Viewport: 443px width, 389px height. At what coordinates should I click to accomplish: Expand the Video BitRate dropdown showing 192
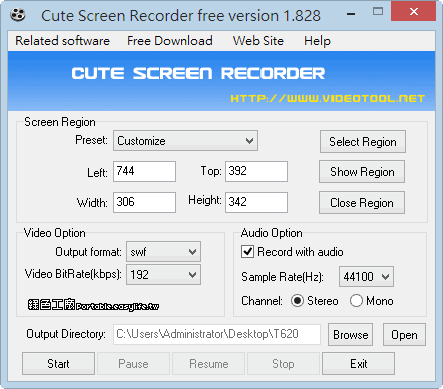(163, 275)
